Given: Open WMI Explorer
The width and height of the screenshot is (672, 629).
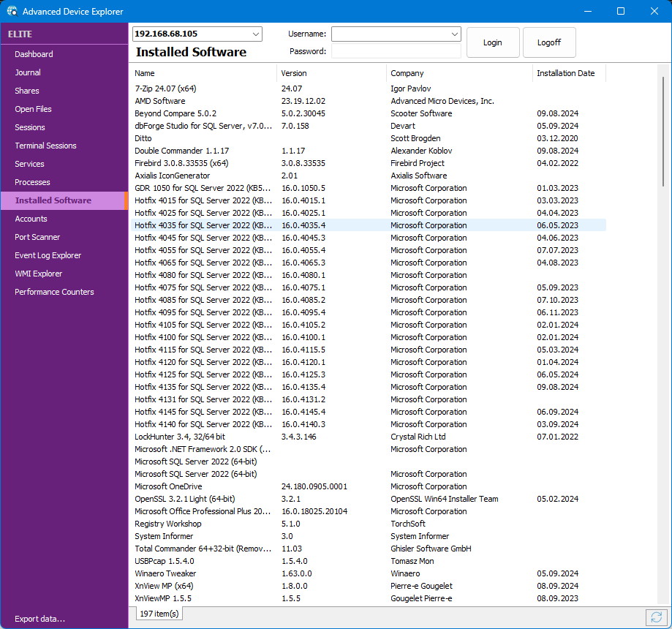Looking at the screenshot, I should (64, 274).
